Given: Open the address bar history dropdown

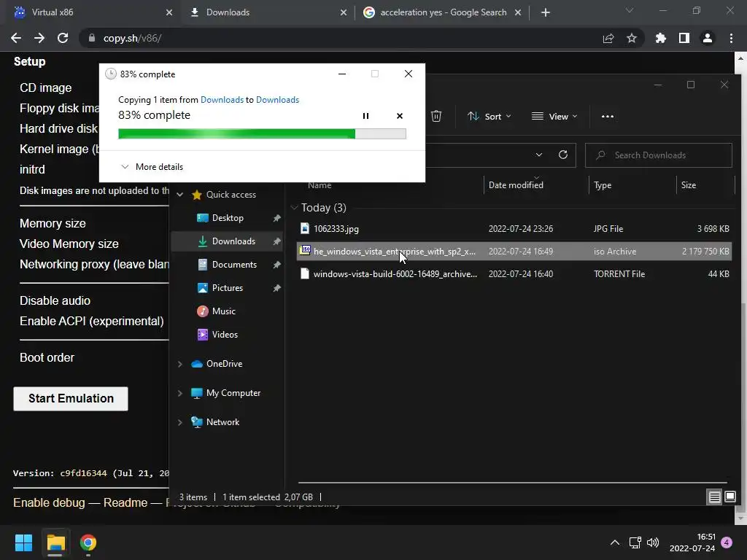Looking at the screenshot, I should [539, 155].
